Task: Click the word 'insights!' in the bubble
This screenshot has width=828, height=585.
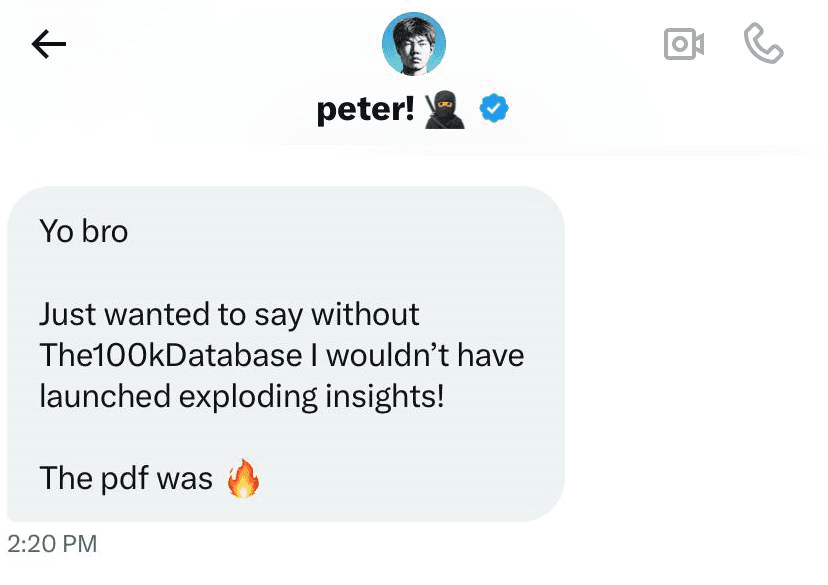Action: (384, 396)
